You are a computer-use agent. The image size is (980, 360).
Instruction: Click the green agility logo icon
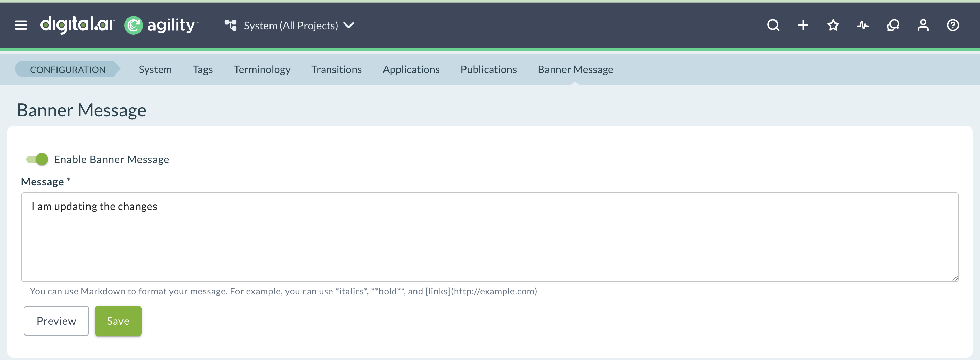(x=133, y=26)
